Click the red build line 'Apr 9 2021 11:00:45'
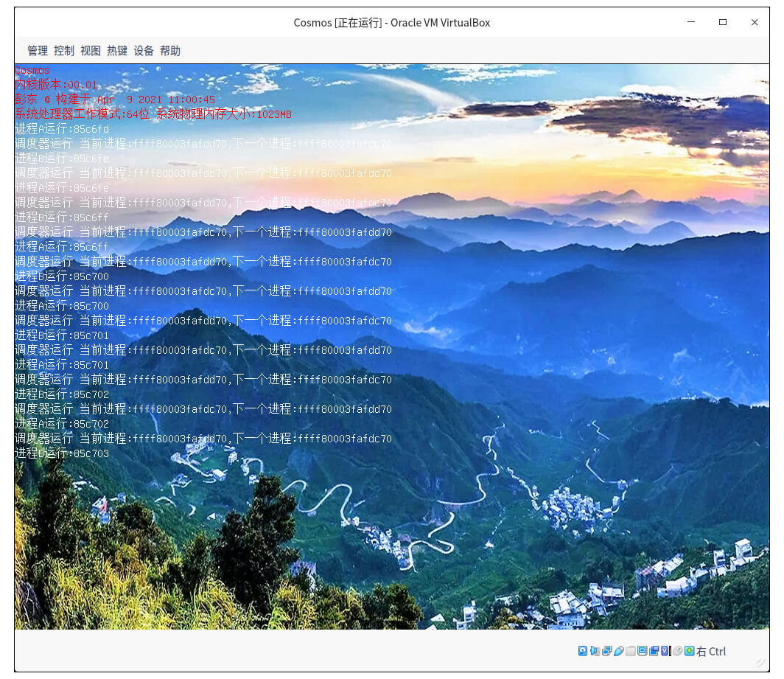The image size is (784, 679). pyautogui.click(x=156, y=100)
